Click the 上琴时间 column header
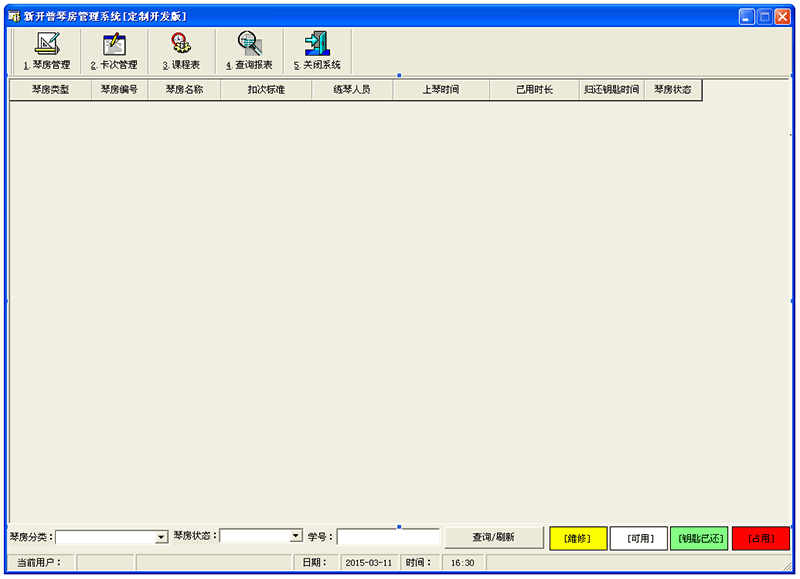Viewport: 800px width, 579px height. pos(441,90)
